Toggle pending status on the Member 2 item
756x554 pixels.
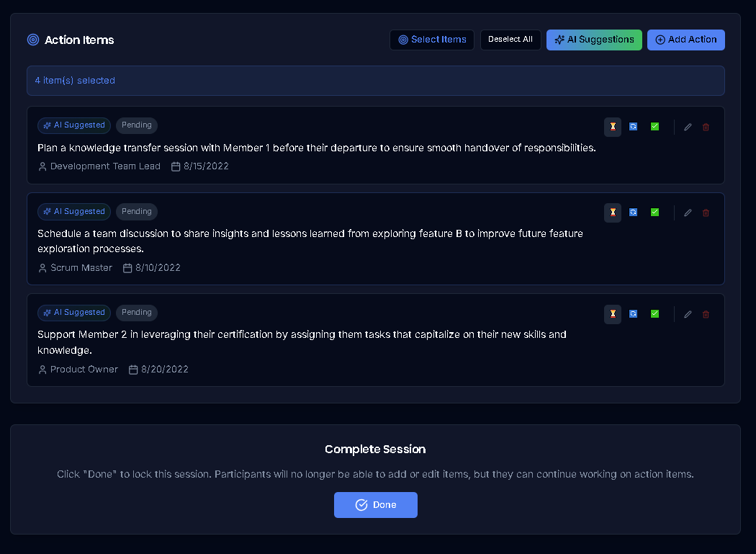pos(612,314)
